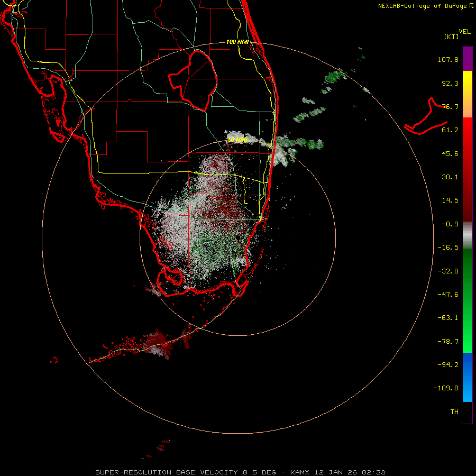Click the TH legend label
Image resolution: width=476 pixels, height=476 pixels.
[454, 411]
